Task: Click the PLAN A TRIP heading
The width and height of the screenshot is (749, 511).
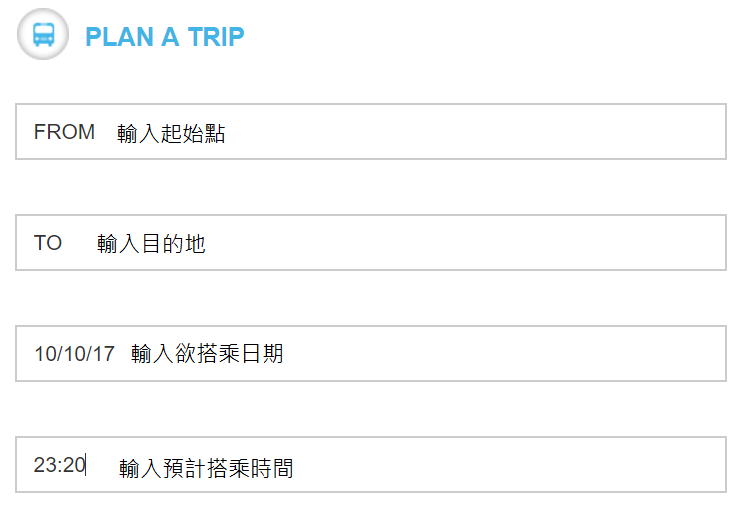Action: pyautogui.click(x=165, y=37)
